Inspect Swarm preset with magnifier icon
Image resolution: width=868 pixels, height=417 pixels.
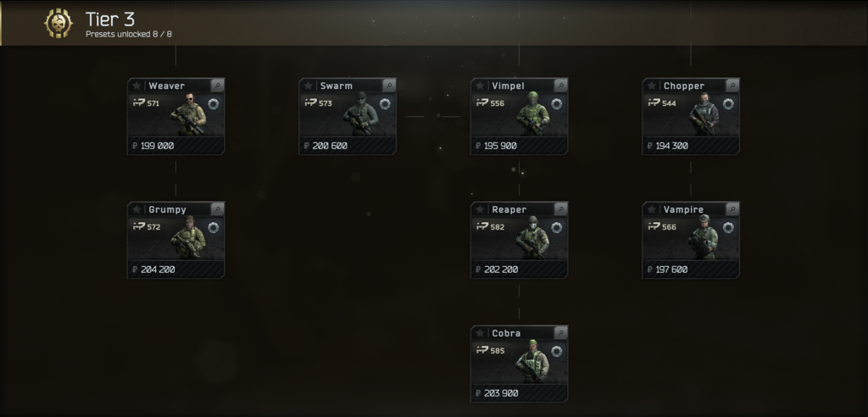tap(389, 86)
